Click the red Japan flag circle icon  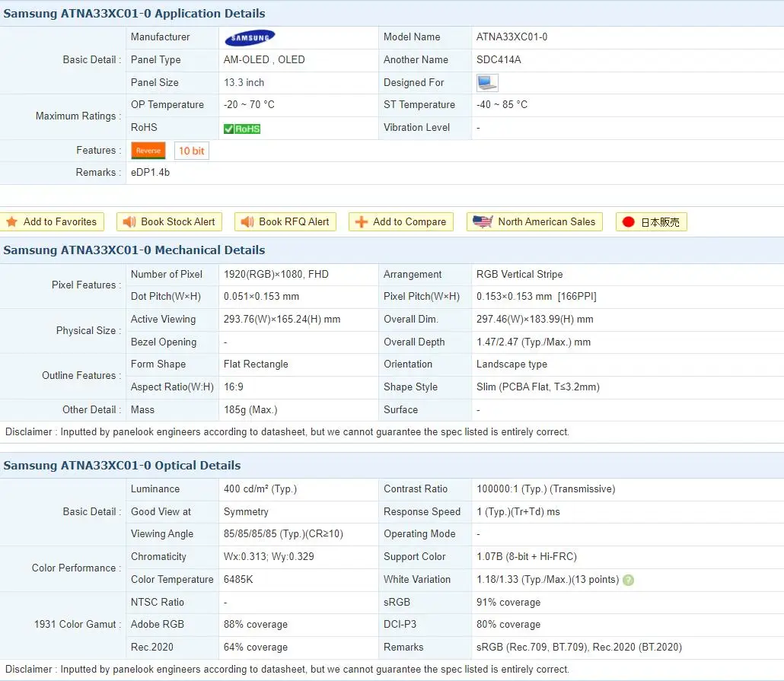coord(629,222)
